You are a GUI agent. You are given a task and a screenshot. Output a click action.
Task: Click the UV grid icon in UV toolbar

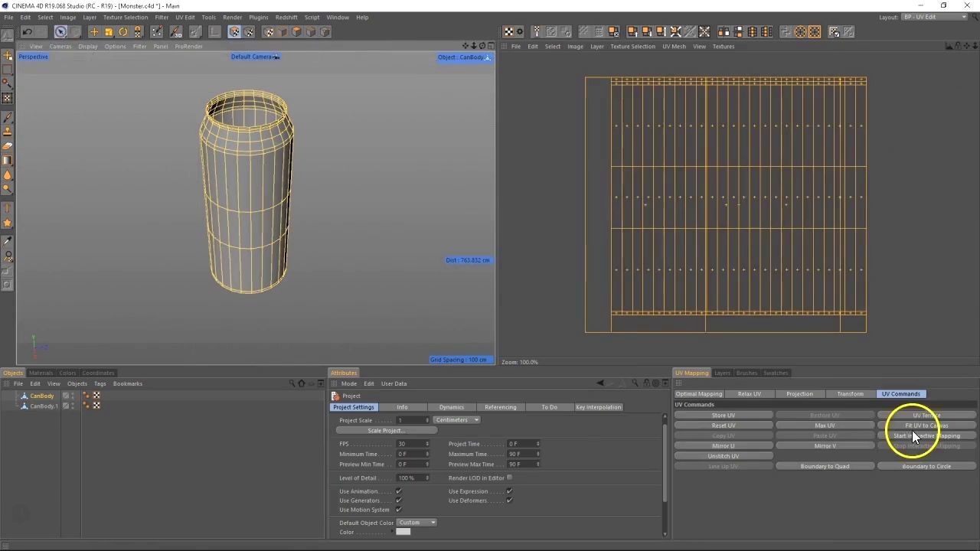(508, 31)
